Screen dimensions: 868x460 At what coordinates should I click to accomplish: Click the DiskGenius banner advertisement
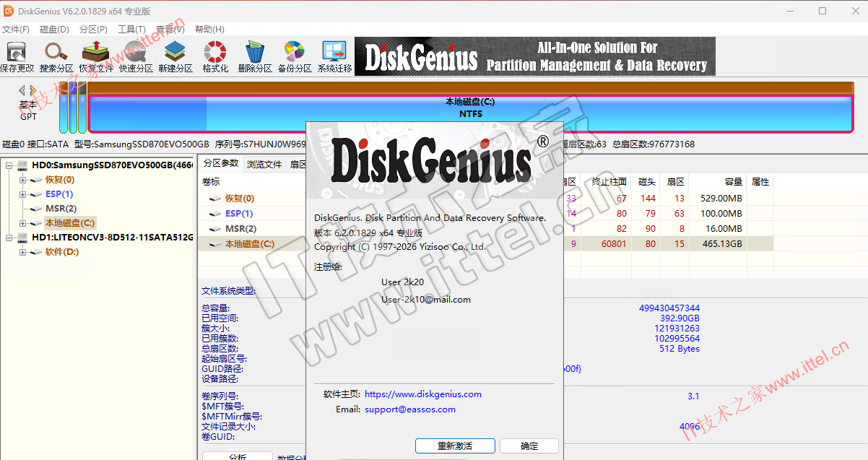click(535, 57)
